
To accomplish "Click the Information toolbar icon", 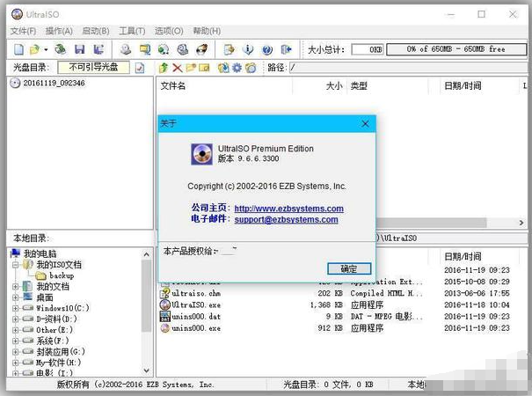I will click(x=248, y=49).
